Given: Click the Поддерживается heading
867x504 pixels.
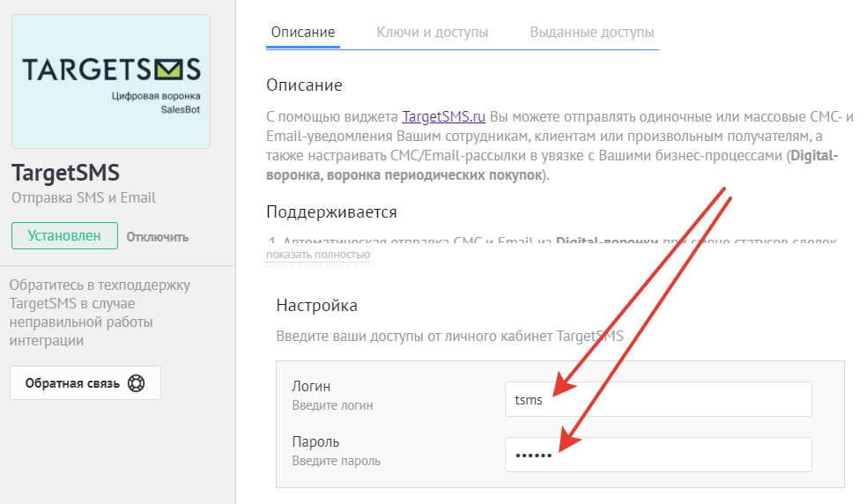Looking at the screenshot, I should coord(332,211).
